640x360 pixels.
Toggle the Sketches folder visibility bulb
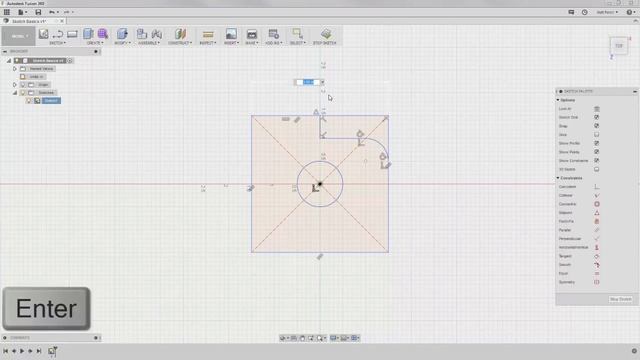tap(23, 93)
